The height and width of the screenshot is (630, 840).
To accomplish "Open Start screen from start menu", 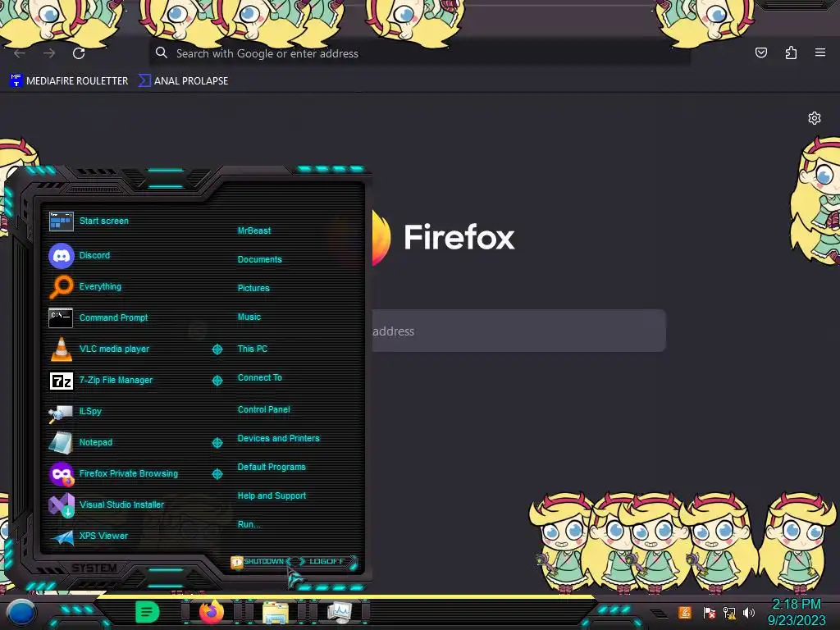I will pyautogui.click(x=104, y=221).
